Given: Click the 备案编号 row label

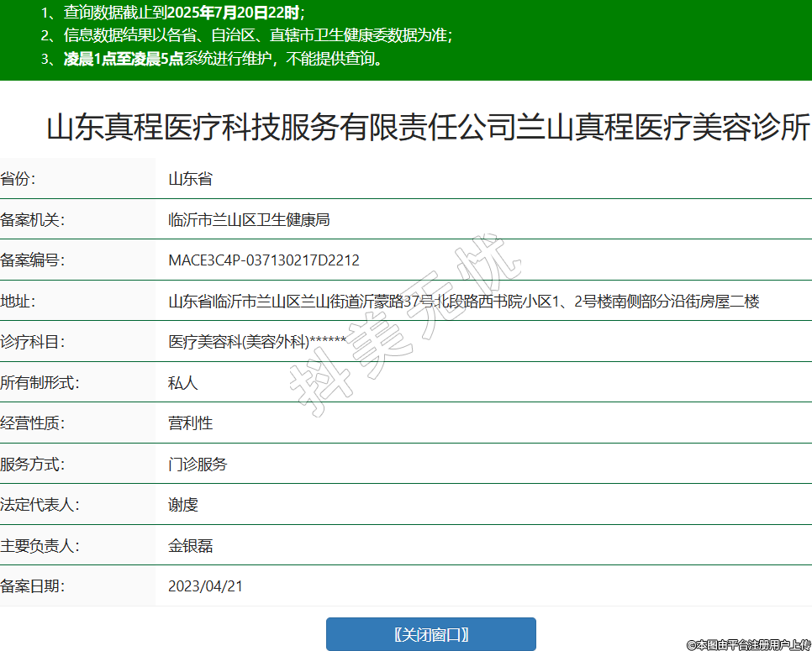Looking at the screenshot, I should 33,260.
